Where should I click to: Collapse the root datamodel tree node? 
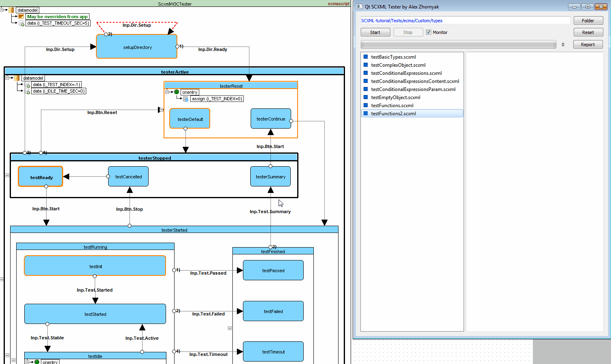point(2,10)
